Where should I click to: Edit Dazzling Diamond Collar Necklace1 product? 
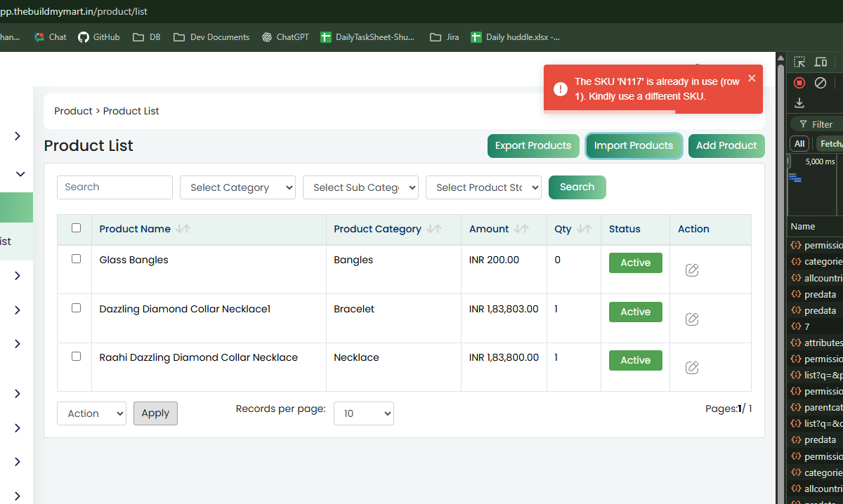[x=692, y=319]
